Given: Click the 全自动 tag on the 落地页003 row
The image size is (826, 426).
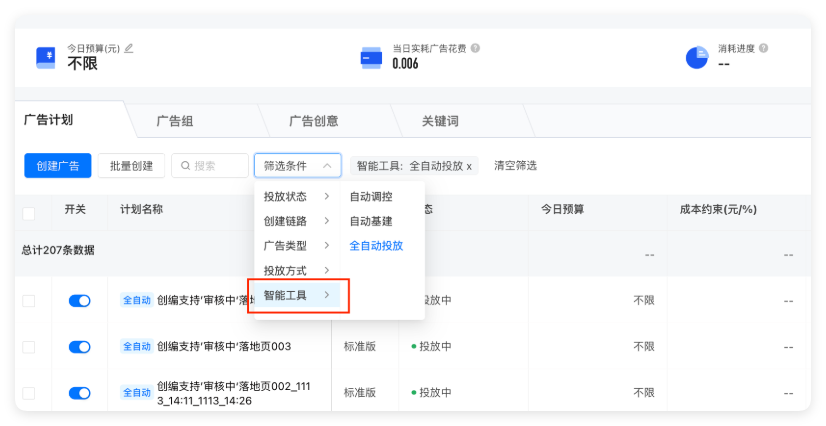Looking at the screenshot, I should tap(137, 346).
